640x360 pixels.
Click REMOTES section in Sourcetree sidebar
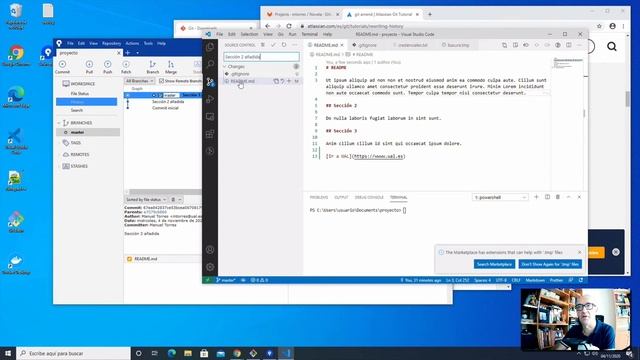80,154
